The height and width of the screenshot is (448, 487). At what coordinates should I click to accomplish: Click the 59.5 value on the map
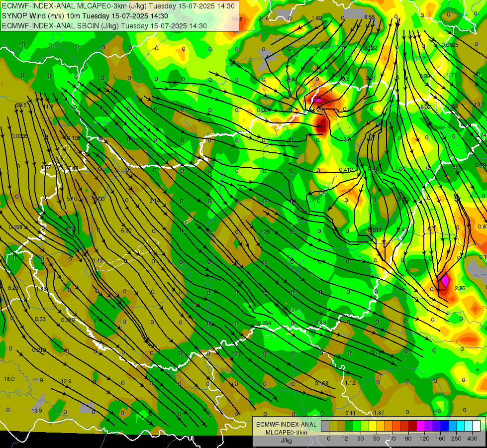click(x=21, y=106)
